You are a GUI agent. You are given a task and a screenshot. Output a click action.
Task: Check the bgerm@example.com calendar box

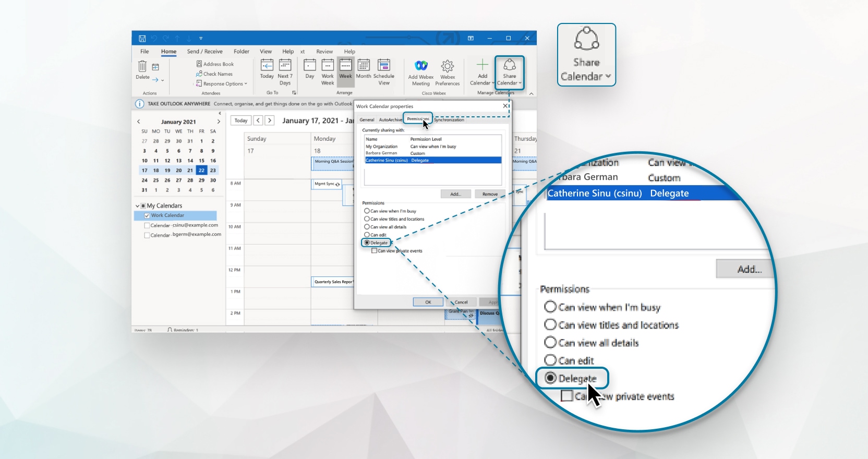(x=147, y=235)
